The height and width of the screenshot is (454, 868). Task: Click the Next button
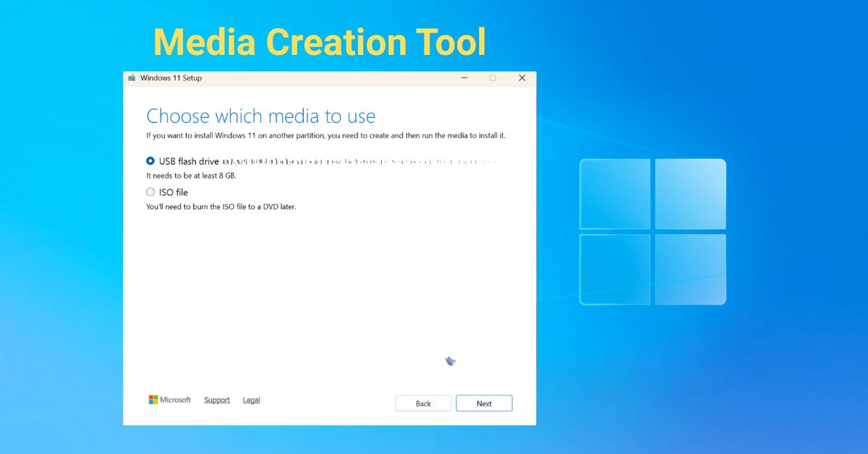click(x=483, y=403)
